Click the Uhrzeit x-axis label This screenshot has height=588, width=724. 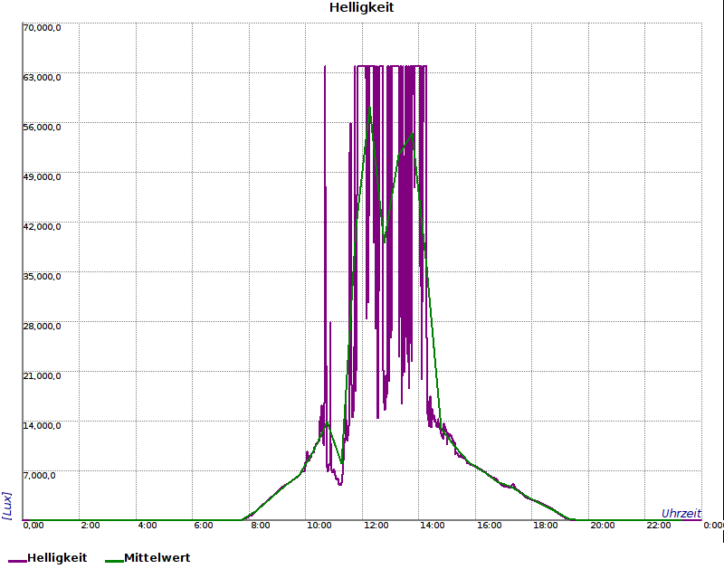tap(681, 513)
